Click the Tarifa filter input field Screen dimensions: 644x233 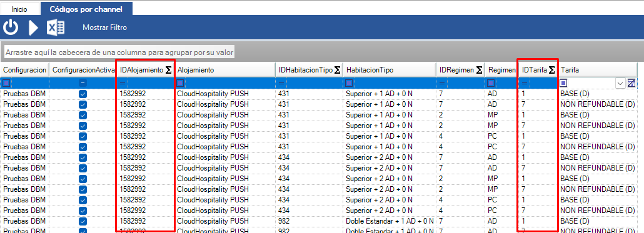click(x=591, y=83)
